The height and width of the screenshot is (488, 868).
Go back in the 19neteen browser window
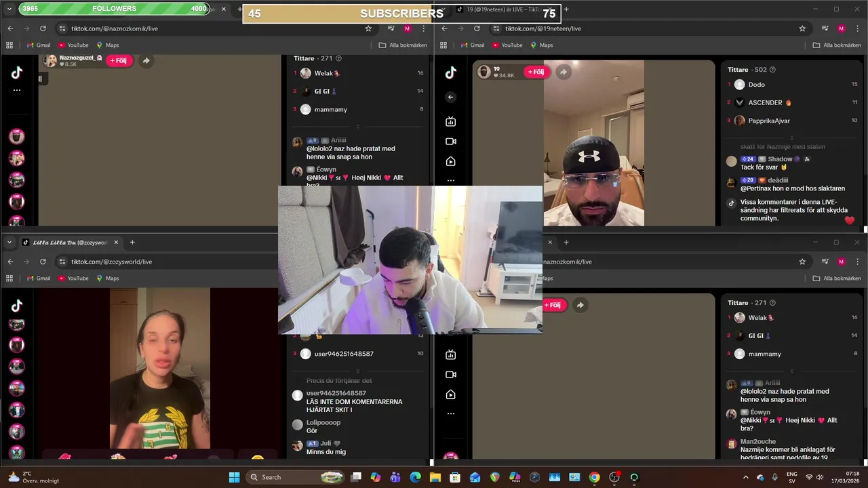tap(444, 28)
